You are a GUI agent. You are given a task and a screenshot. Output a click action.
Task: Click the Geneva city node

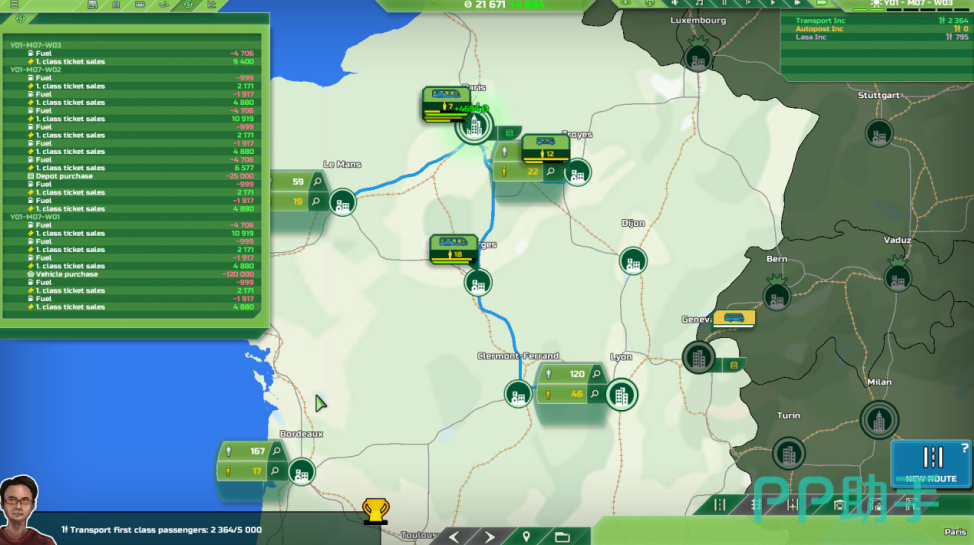tap(699, 358)
